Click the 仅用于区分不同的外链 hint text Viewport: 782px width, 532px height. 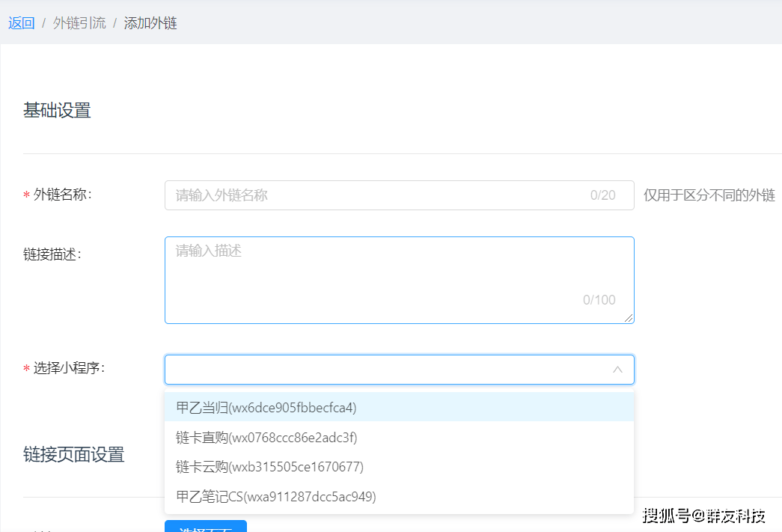click(709, 195)
